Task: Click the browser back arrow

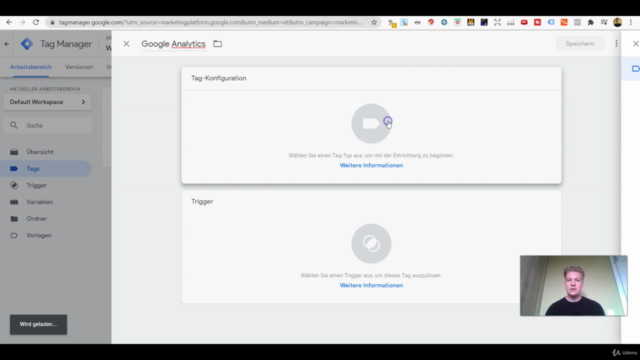Action: pyautogui.click(x=9, y=22)
